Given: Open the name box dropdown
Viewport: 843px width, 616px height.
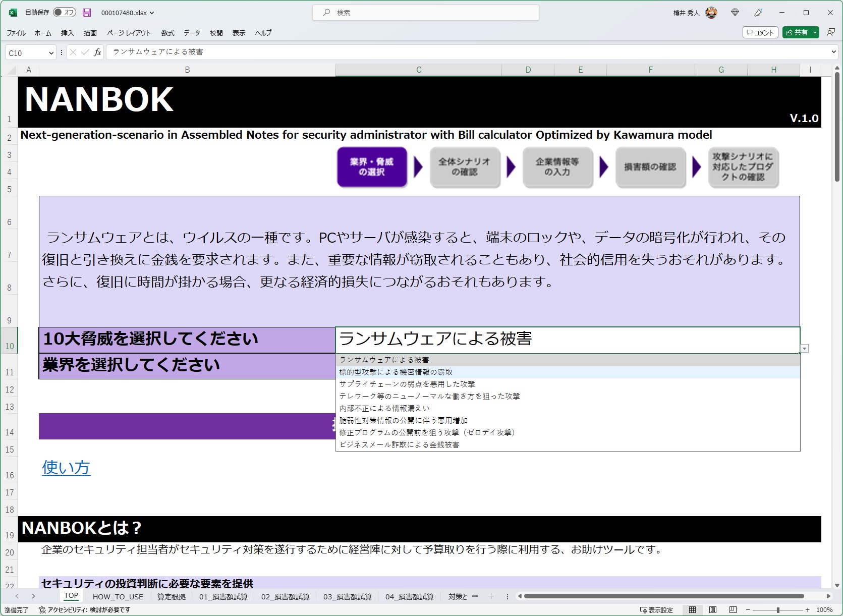Looking at the screenshot, I should click(x=51, y=52).
